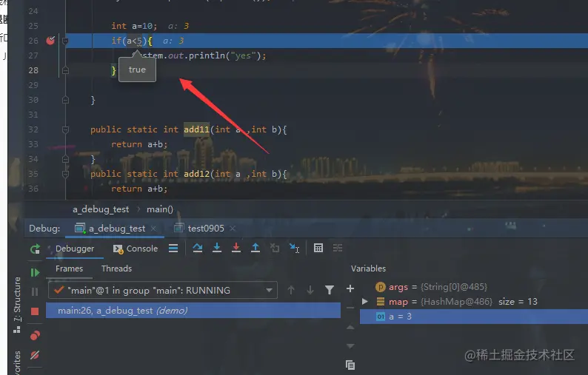Add new watch with plus icon

click(x=350, y=288)
